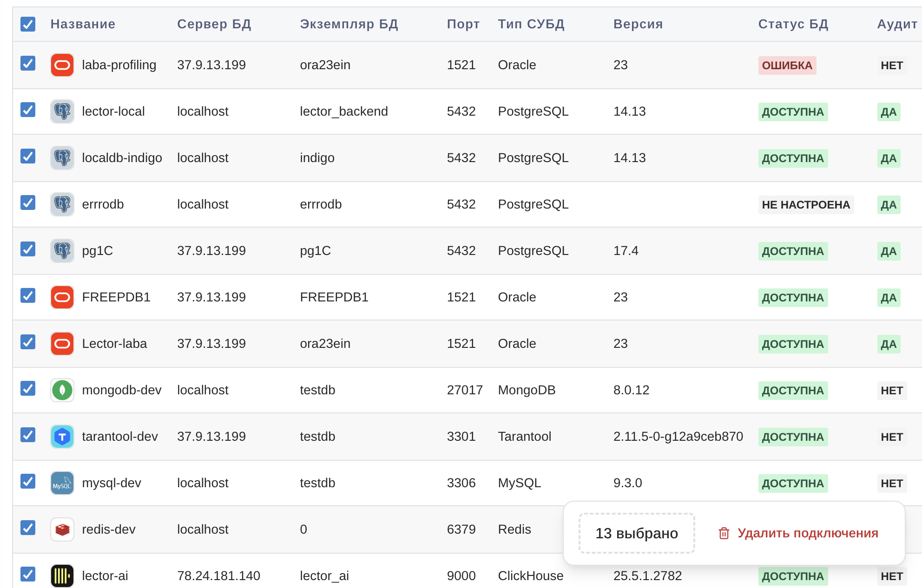Open the localdb-indigo connection name
Image resolution: width=922 pixels, height=588 pixels.
tap(122, 158)
